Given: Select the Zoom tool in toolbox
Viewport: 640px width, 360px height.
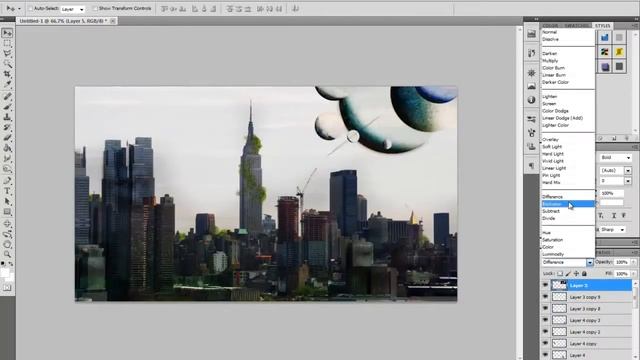Looking at the screenshot, I should coord(7,255).
